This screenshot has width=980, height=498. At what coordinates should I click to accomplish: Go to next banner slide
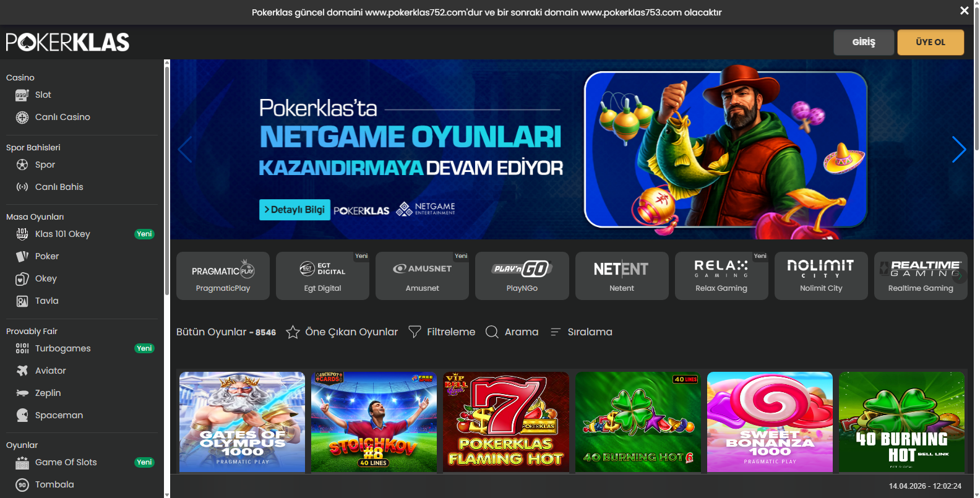point(958,149)
